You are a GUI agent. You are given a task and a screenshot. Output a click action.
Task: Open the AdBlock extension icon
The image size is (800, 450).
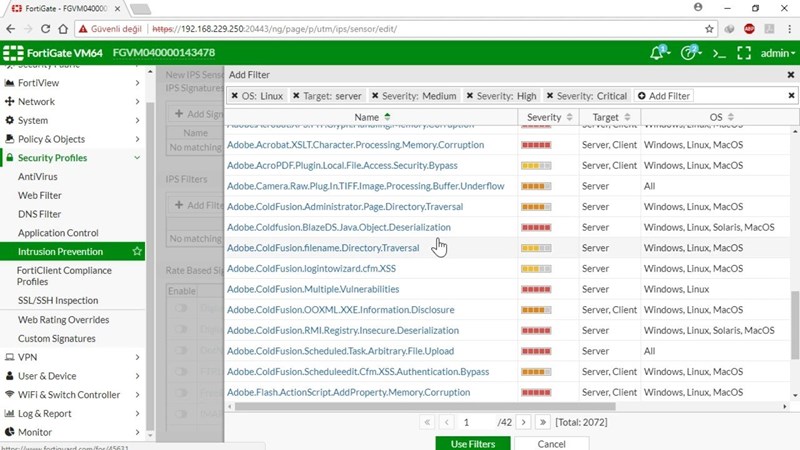[749, 29]
